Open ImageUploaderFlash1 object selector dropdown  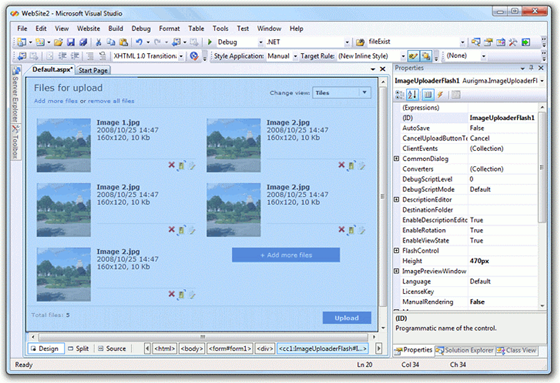pos(542,81)
